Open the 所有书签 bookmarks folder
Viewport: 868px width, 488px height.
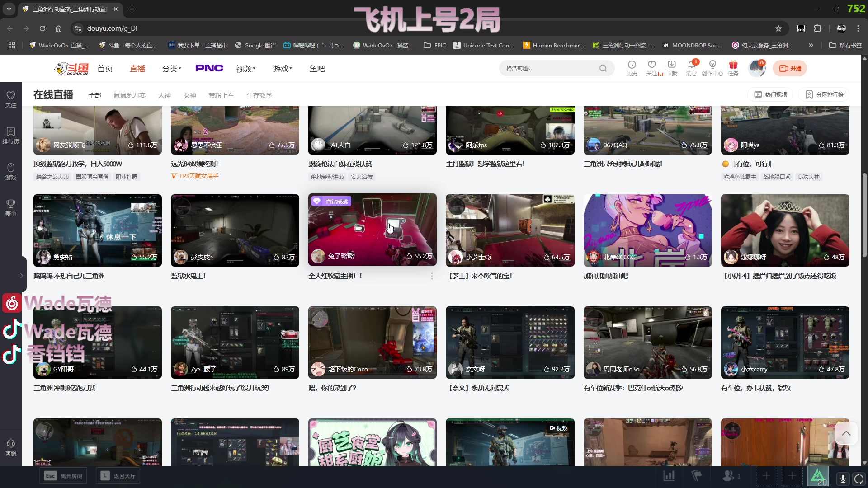pos(845,45)
